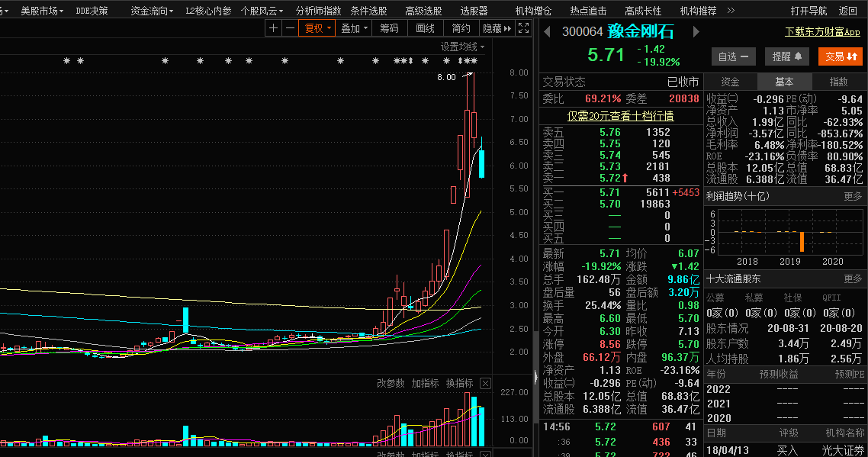Switch to 简约 simple mode
Image resolution: width=868 pixels, height=457 pixels.
(461, 28)
